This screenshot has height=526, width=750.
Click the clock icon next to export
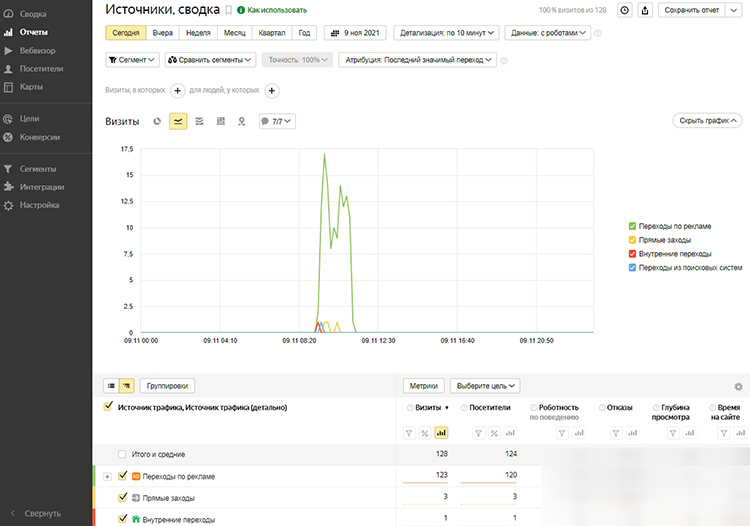(x=625, y=10)
